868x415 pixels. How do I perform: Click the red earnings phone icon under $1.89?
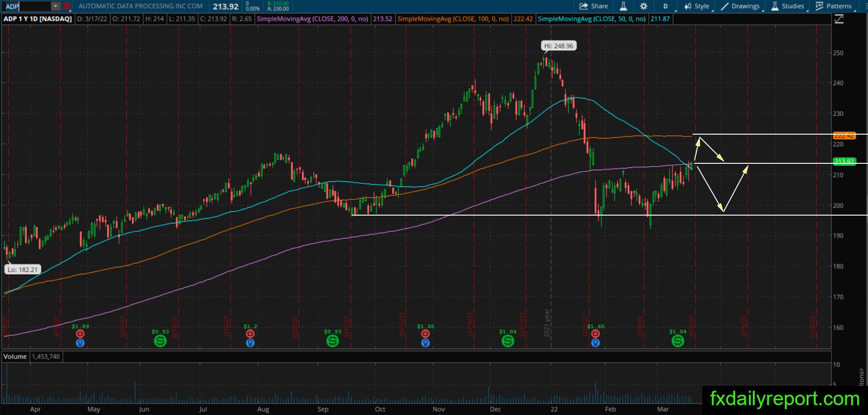pyautogui.click(x=80, y=334)
